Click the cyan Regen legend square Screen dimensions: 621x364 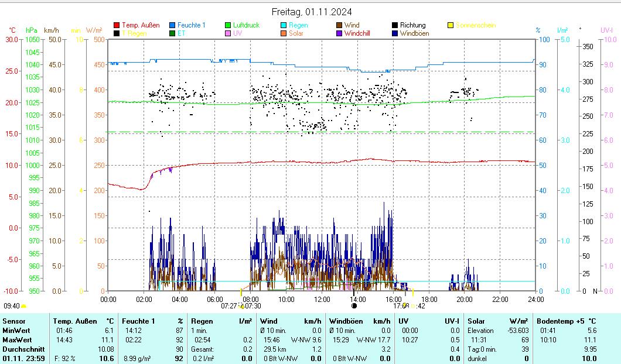pyautogui.click(x=284, y=25)
